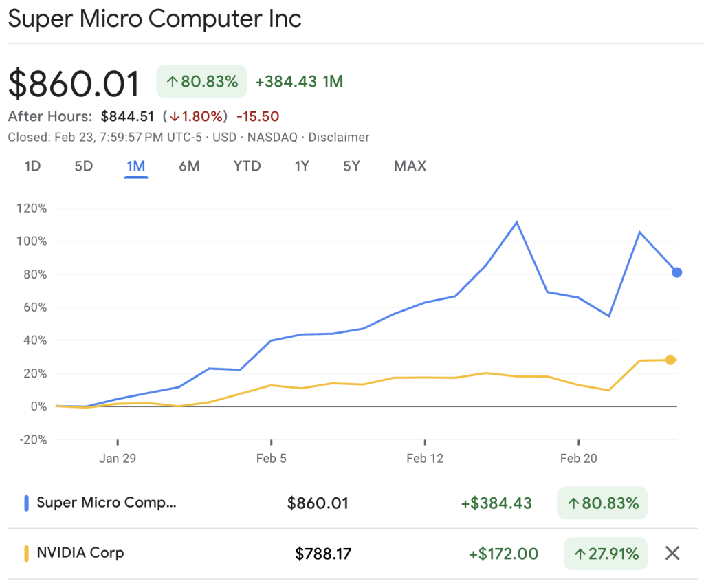704x588 pixels.
Task: Click the 80.83% gain badge in header
Action: tap(201, 82)
